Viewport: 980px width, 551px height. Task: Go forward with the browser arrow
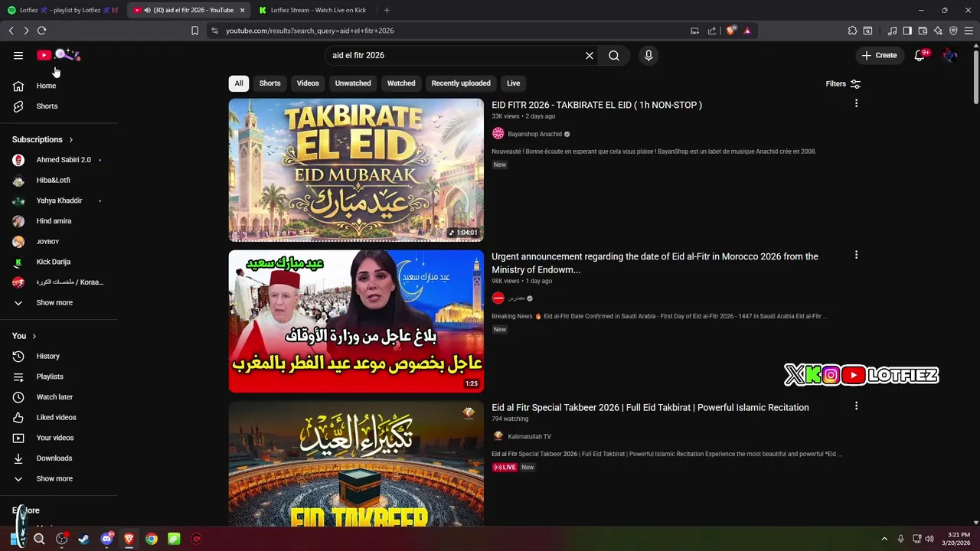coord(26,31)
